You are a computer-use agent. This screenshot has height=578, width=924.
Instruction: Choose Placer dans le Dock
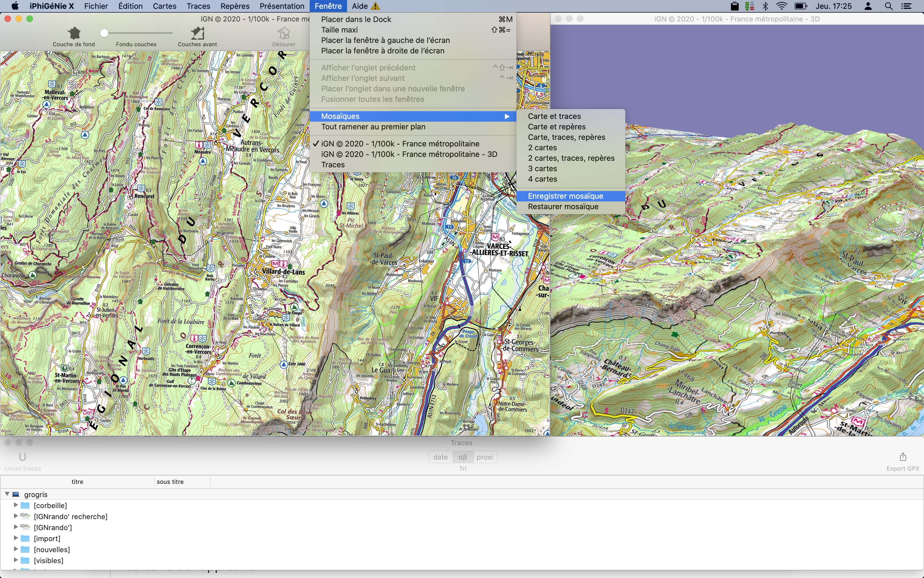(413, 20)
